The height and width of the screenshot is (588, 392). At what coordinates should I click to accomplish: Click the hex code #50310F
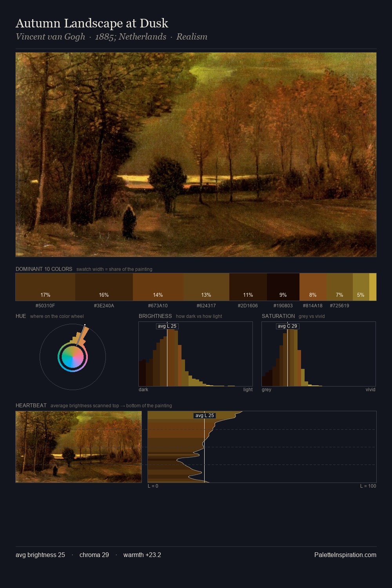click(x=45, y=305)
